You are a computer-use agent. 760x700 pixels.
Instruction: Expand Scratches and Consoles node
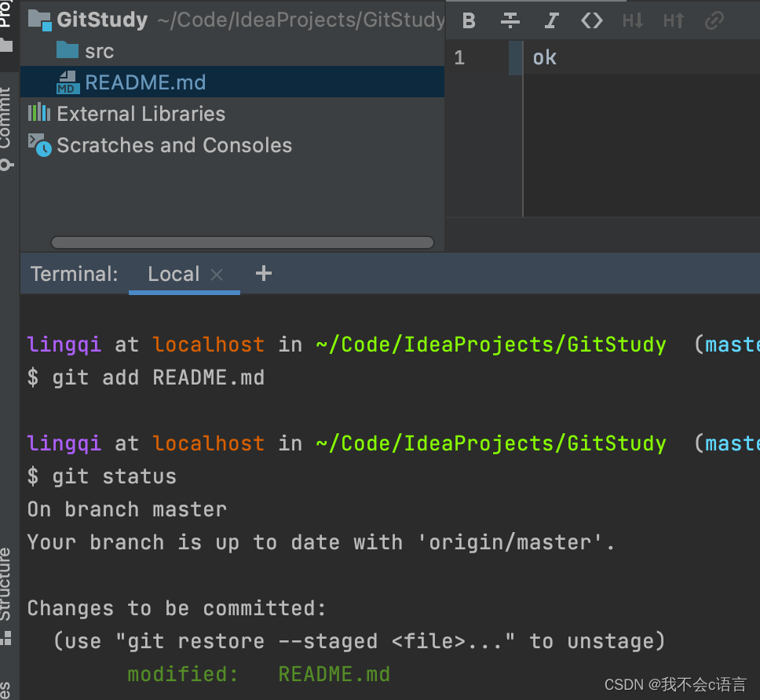click(174, 145)
